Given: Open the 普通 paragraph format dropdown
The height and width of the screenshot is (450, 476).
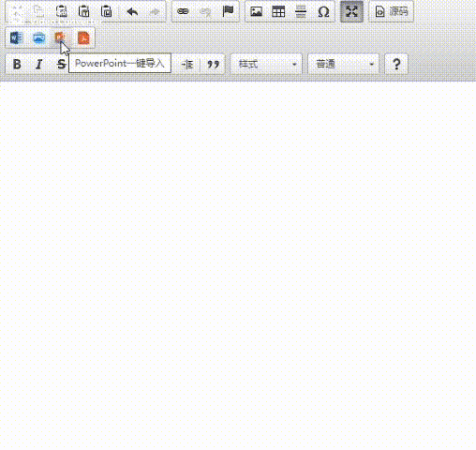Looking at the screenshot, I should (344, 64).
